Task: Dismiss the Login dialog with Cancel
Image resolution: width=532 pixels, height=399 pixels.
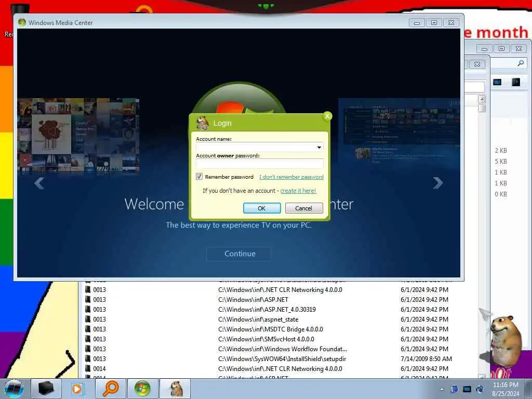Action: [x=303, y=208]
